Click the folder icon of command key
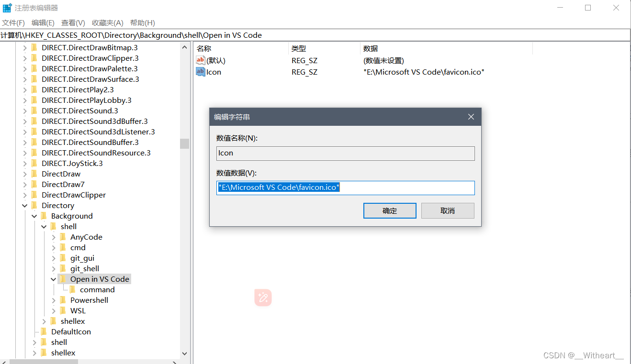 click(x=72, y=289)
